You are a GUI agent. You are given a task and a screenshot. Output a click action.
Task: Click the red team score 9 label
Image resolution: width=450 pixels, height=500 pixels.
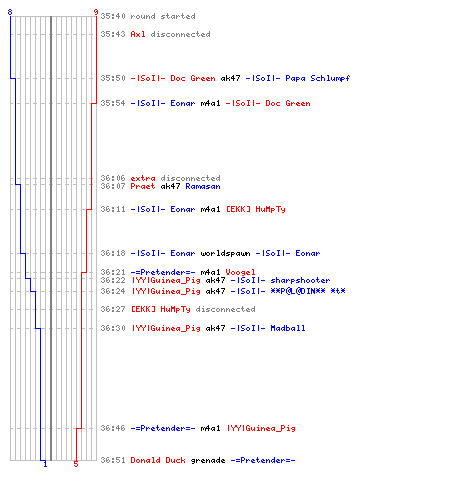click(x=96, y=12)
